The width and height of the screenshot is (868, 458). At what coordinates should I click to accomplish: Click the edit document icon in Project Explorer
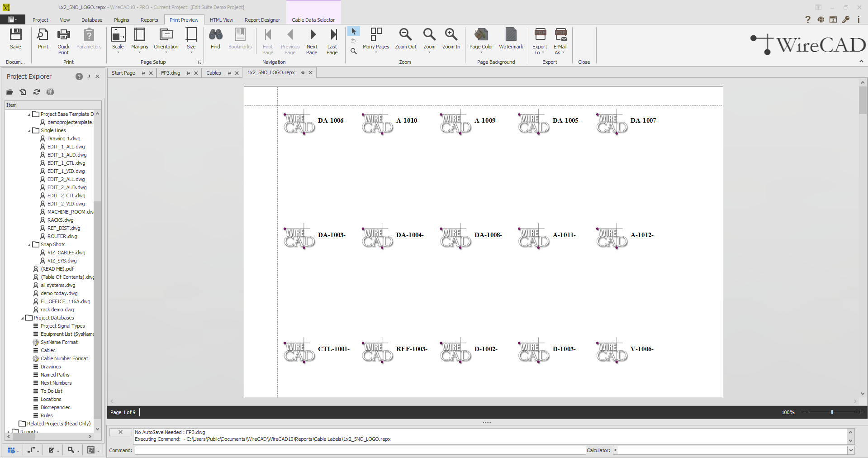(23, 92)
